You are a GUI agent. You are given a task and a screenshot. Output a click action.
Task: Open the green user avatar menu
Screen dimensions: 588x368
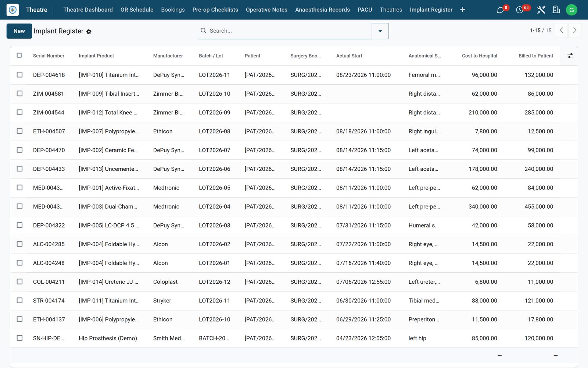pos(571,10)
